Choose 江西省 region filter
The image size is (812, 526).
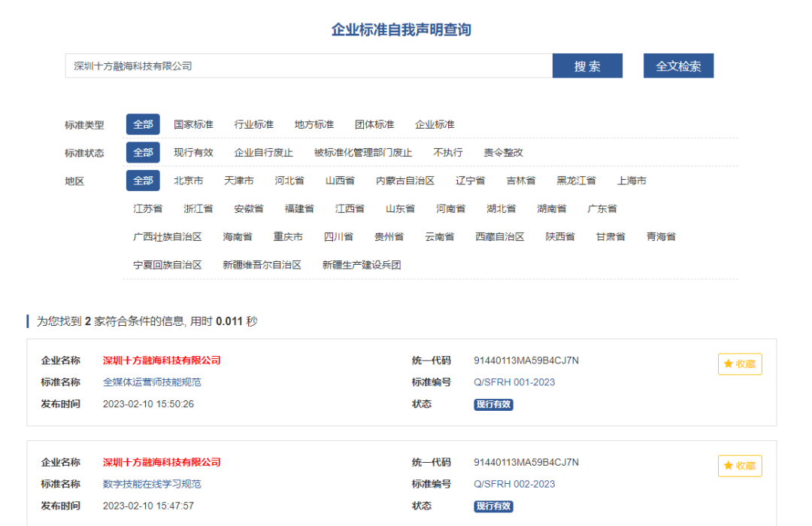(350, 208)
